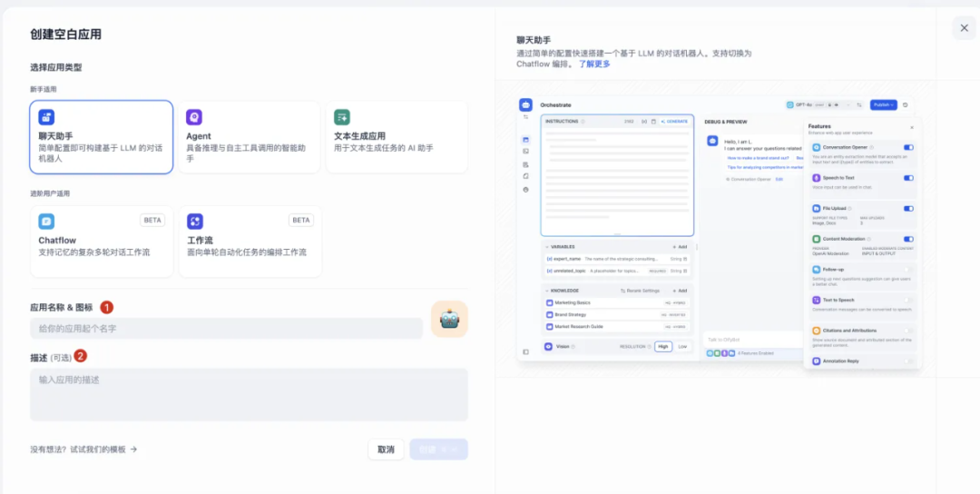Open the 了解更多 link

coord(594,64)
